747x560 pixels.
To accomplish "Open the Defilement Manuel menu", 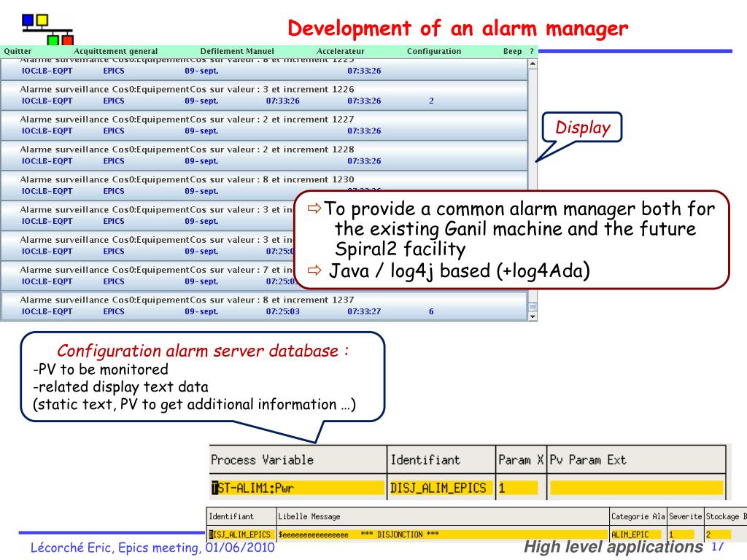I will [237, 51].
